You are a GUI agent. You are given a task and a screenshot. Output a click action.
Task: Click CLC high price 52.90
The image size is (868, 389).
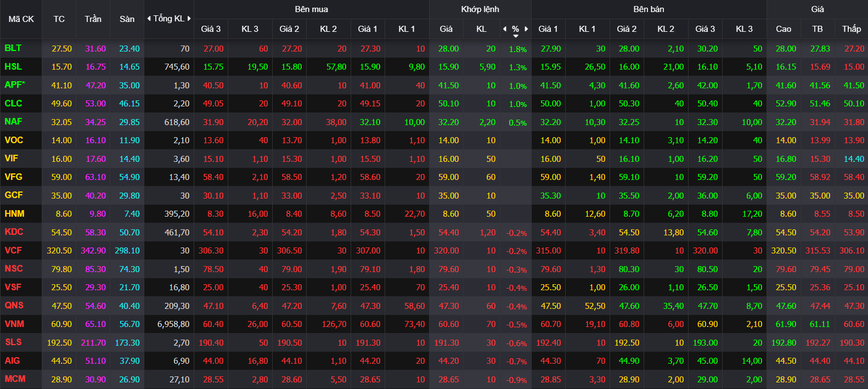(786, 104)
